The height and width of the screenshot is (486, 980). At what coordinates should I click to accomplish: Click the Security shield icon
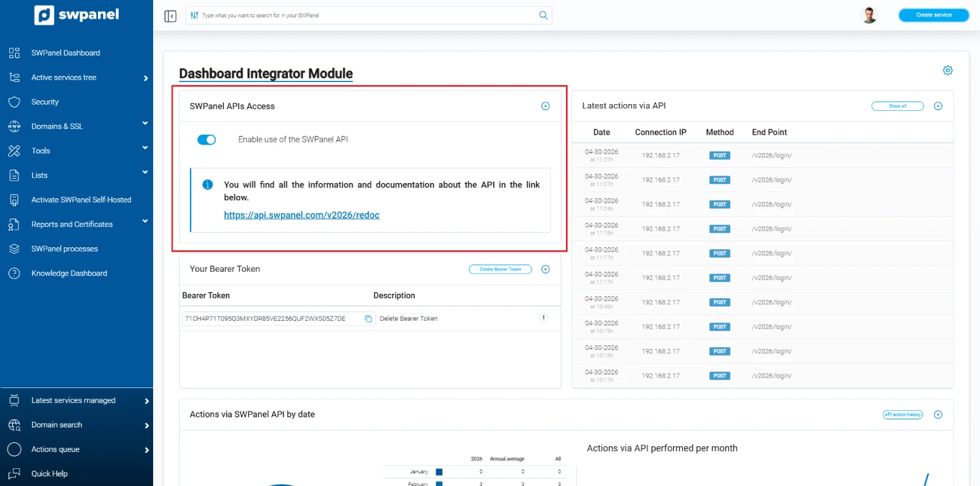pyautogui.click(x=14, y=102)
